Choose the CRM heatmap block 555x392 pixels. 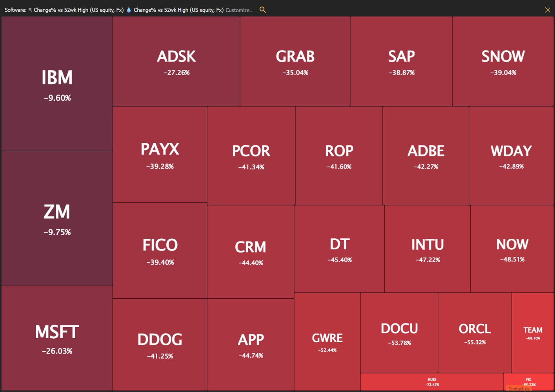point(251,252)
